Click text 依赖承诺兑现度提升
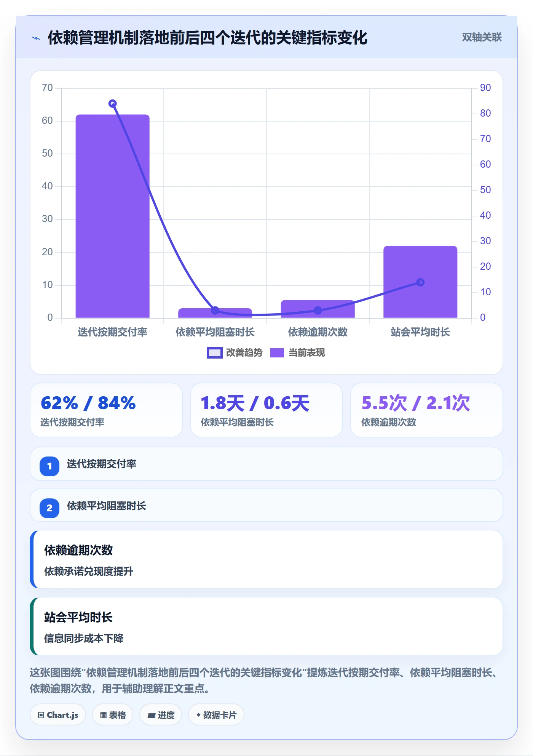 [x=89, y=572]
